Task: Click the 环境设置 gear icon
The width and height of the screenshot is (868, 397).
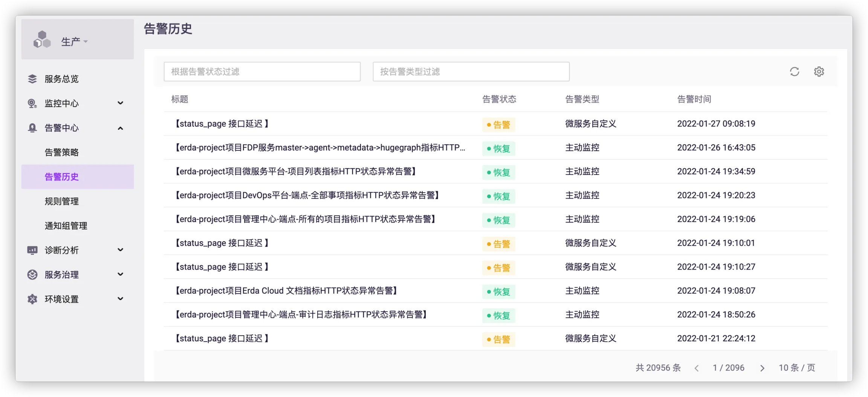Action: tap(32, 299)
